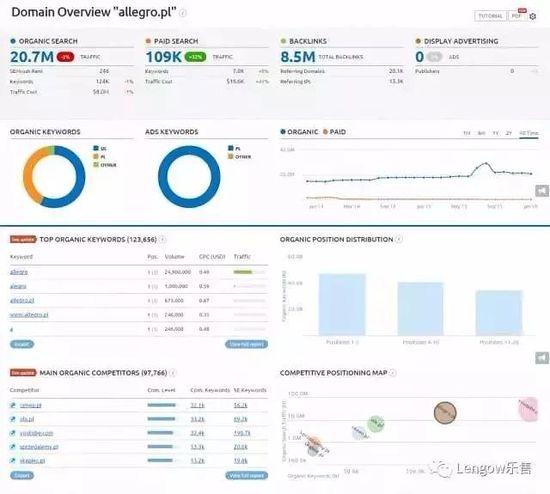The height and width of the screenshot is (494, 550).
Task: Click View full report under Main Organic Competitors
Action: (247, 475)
